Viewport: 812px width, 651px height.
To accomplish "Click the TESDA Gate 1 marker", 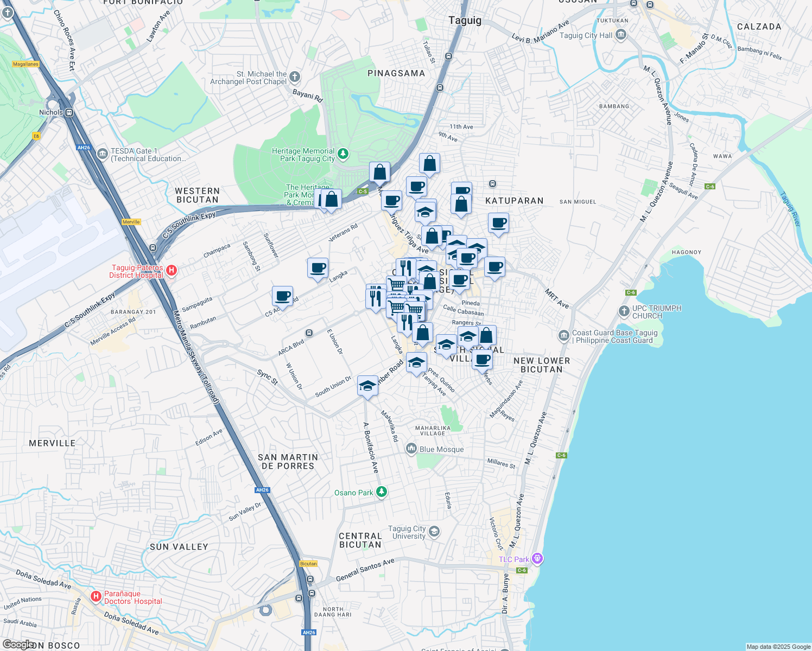I will tap(103, 155).
